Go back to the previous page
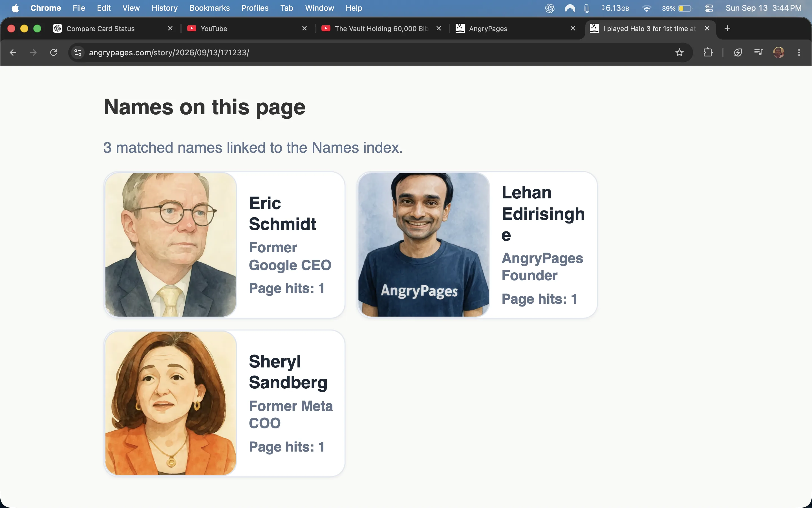This screenshot has height=508, width=812. pos(13,52)
